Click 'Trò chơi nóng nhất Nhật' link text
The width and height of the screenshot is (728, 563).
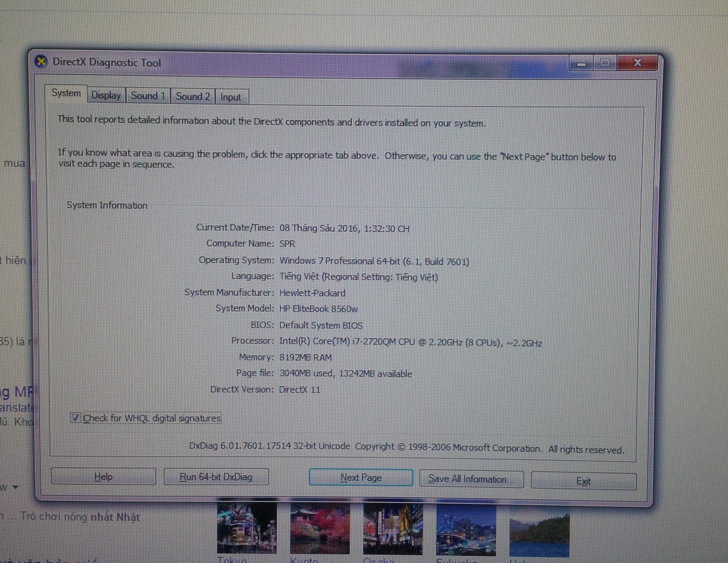(x=80, y=517)
